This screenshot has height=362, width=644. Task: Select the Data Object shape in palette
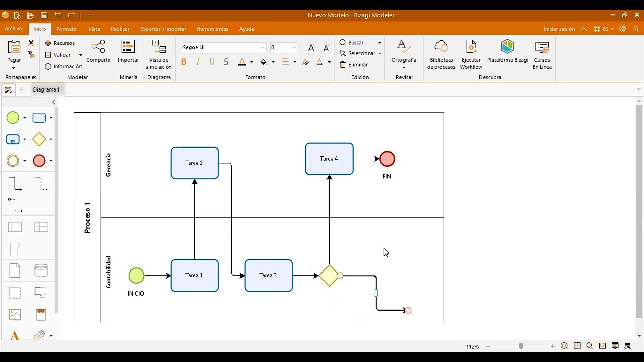pyautogui.click(x=15, y=270)
